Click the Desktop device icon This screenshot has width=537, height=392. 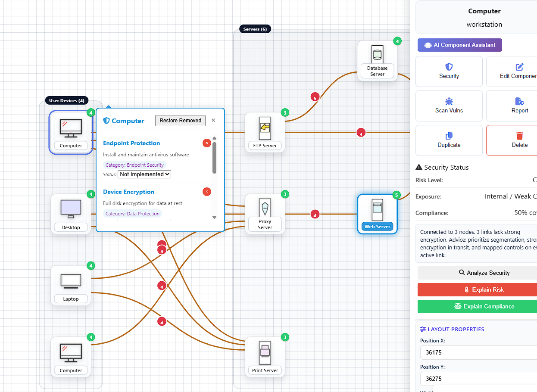tap(71, 209)
